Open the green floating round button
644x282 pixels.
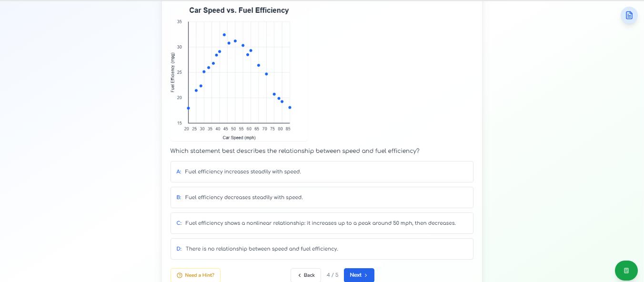(x=626, y=271)
